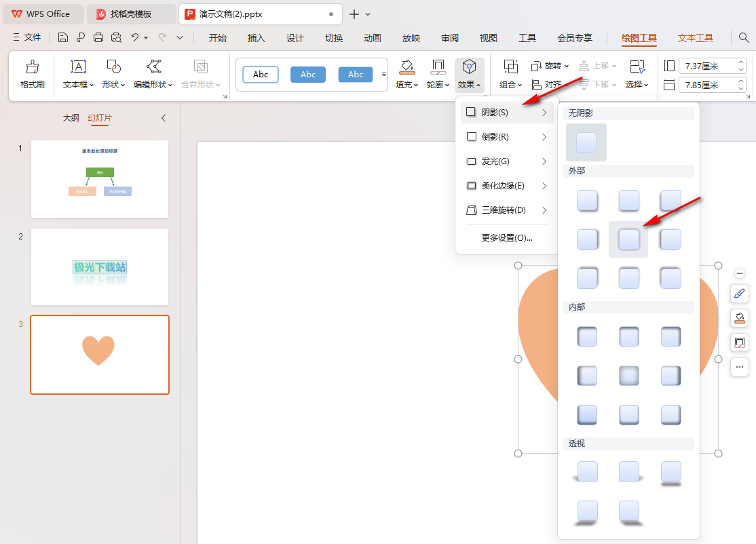Decrease shape width with down stepper
This screenshot has height=544, width=756.
[x=741, y=88]
